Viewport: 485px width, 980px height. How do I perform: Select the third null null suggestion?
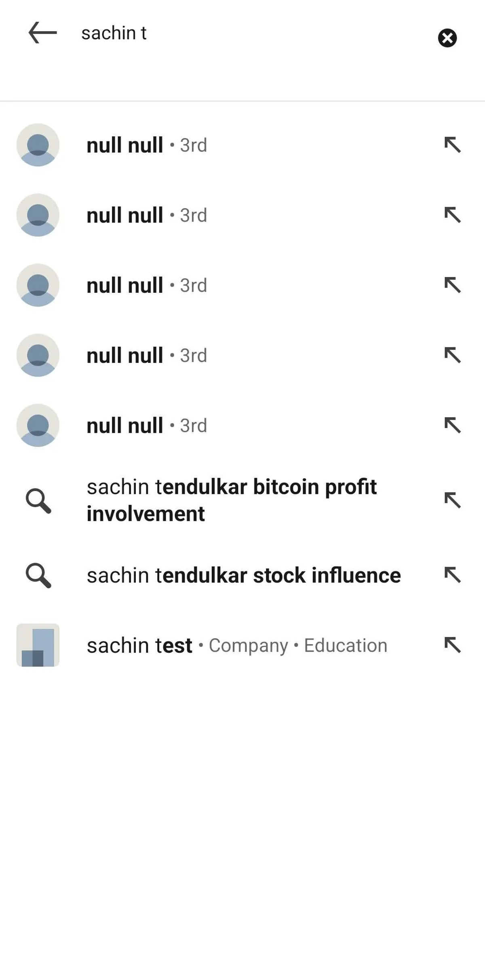(146, 286)
